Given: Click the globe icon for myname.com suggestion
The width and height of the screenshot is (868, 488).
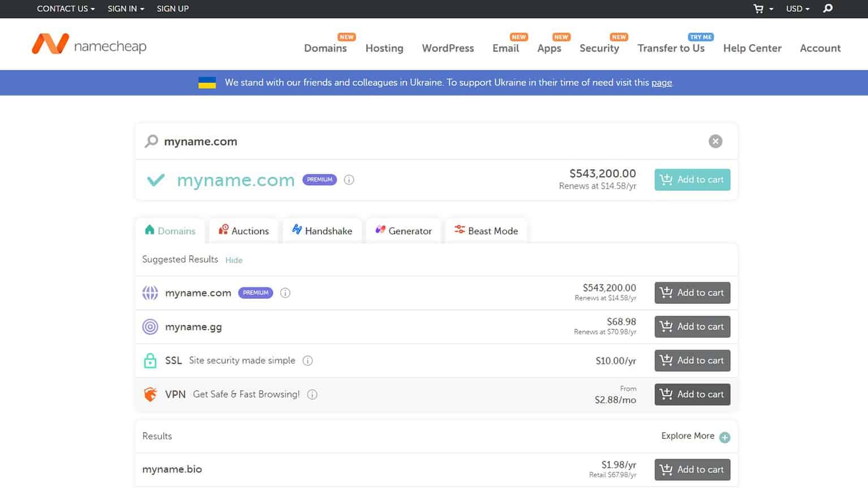Looking at the screenshot, I should point(150,293).
